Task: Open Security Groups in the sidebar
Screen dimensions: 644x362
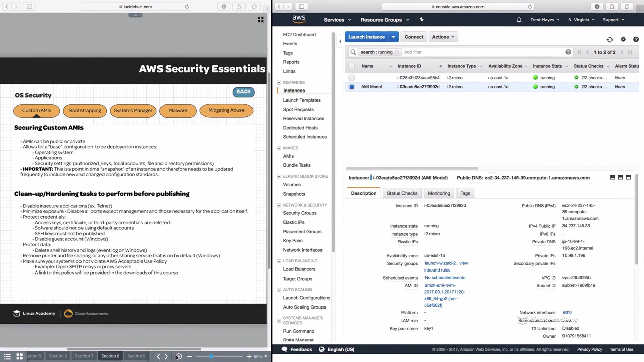Action: (x=300, y=213)
